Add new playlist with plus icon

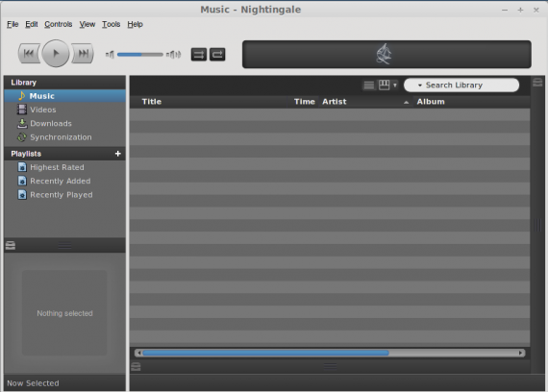(118, 154)
